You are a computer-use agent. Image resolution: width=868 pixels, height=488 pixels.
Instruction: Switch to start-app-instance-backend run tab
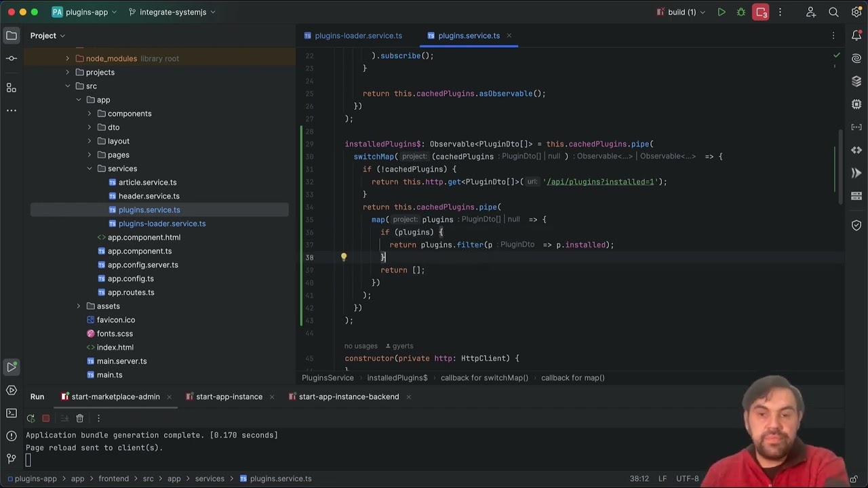[343, 396]
